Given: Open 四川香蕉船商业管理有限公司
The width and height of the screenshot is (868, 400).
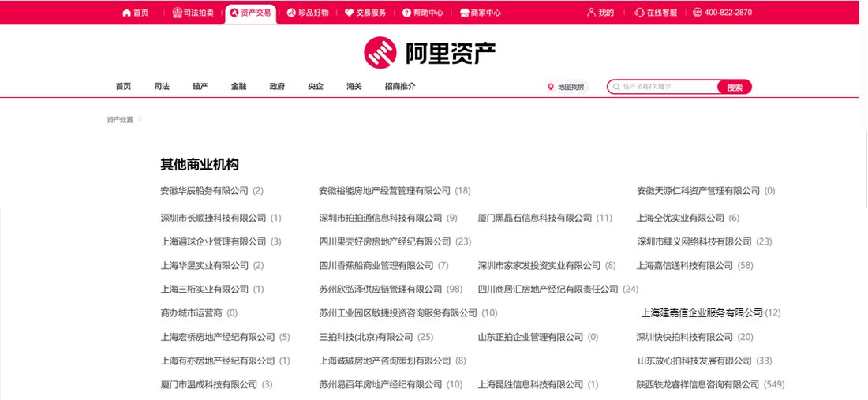Looking at the screenshot, I should pyautogui.click(x=376, y=266).
